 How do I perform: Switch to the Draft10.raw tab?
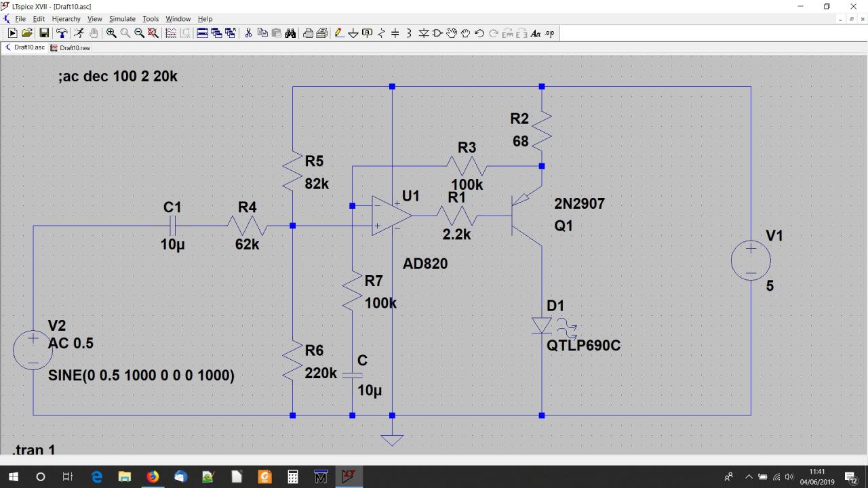click(x=71, y=48)
